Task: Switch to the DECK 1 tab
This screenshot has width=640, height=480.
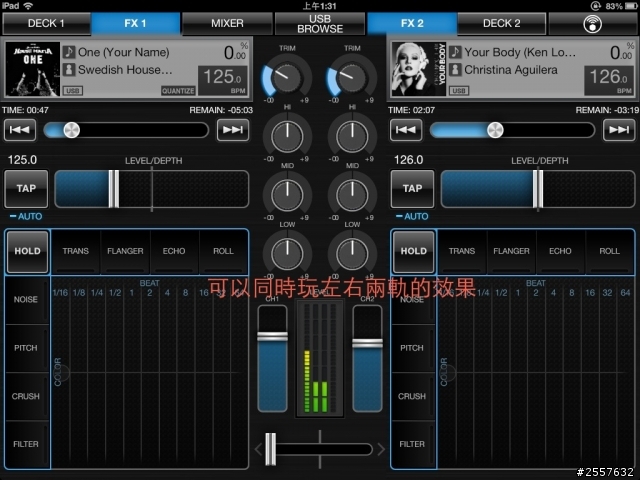Action: (x=46, y=23)
